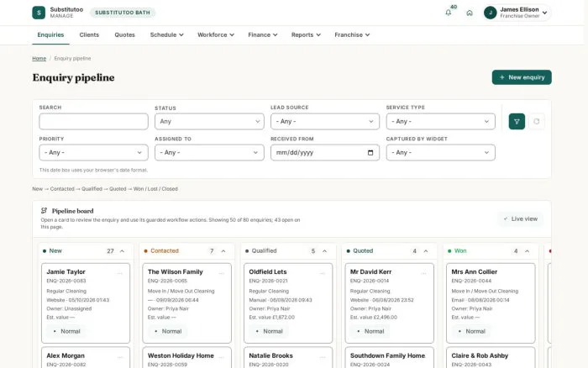Open the Workforce menu
Viewport: 588px width, 368px height.
click(216, 35)
